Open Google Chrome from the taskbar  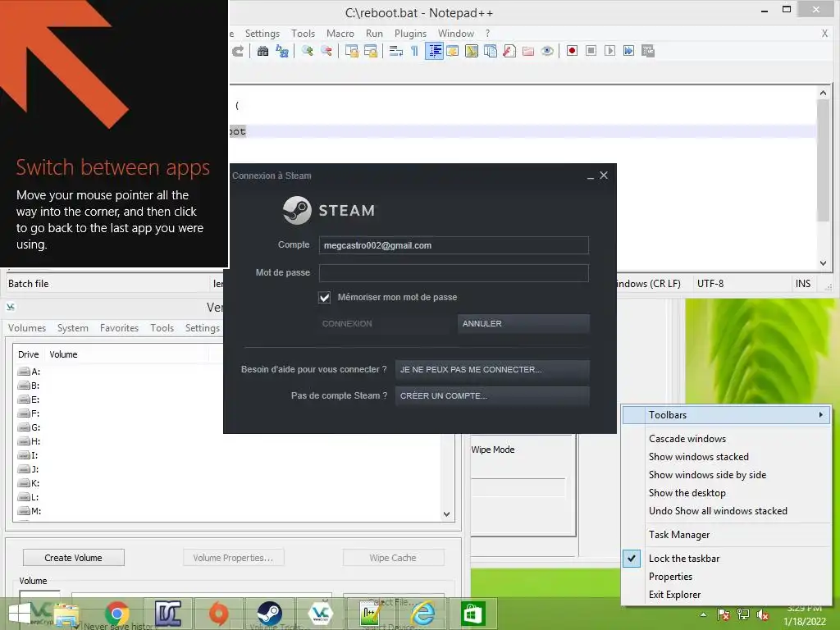(x=116, y=614)
